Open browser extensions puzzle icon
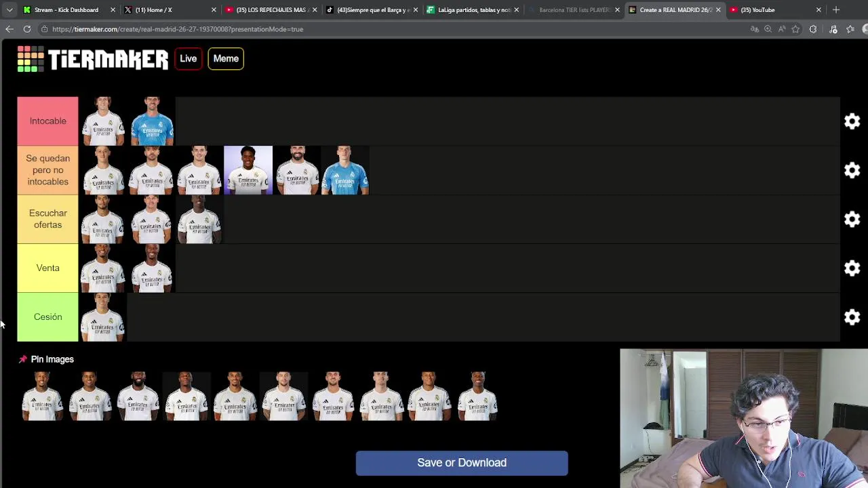 (813, 29)
